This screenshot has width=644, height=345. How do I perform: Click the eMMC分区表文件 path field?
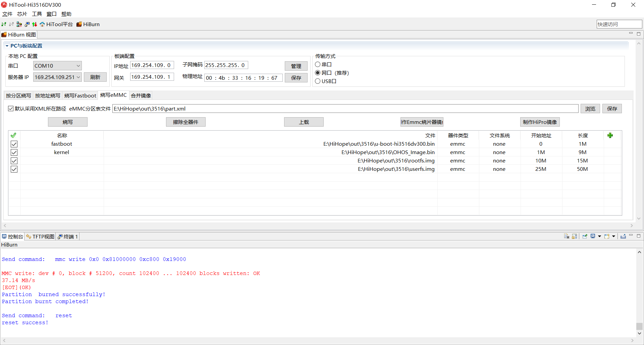(345, 109)
